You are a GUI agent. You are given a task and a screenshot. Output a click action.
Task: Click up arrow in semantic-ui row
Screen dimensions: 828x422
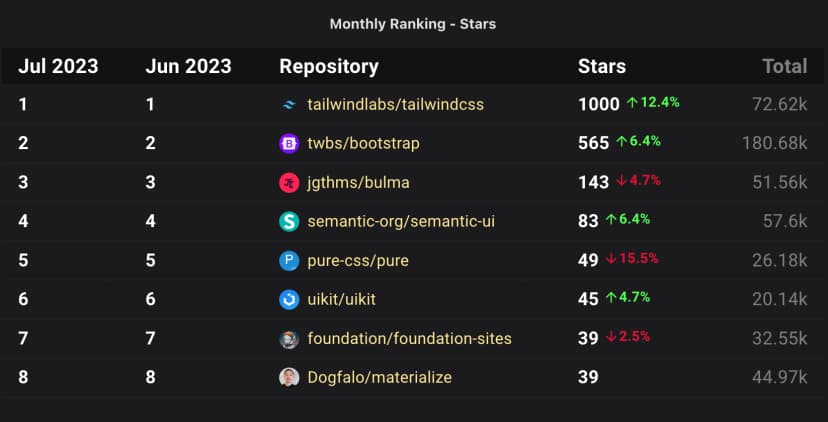611,219
